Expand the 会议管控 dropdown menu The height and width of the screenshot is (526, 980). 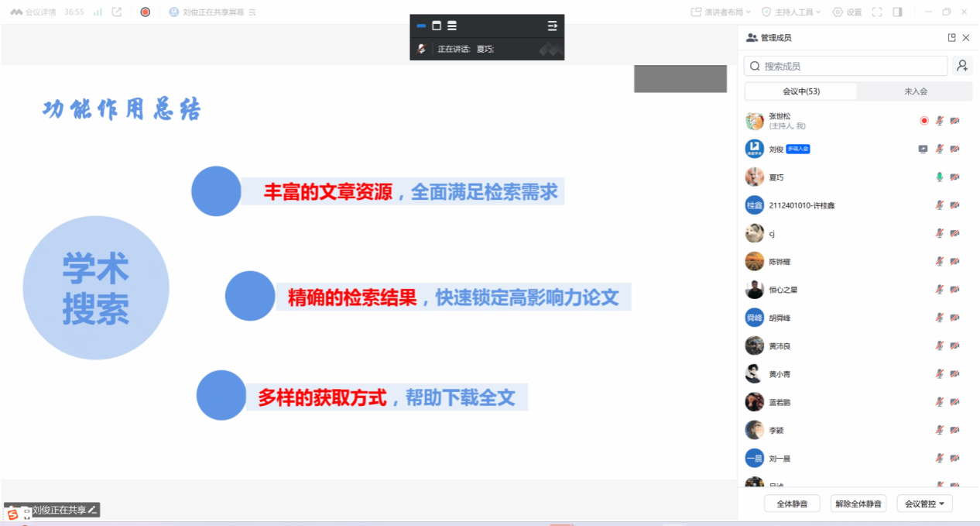pyautogui.click(x=924, y=504)
